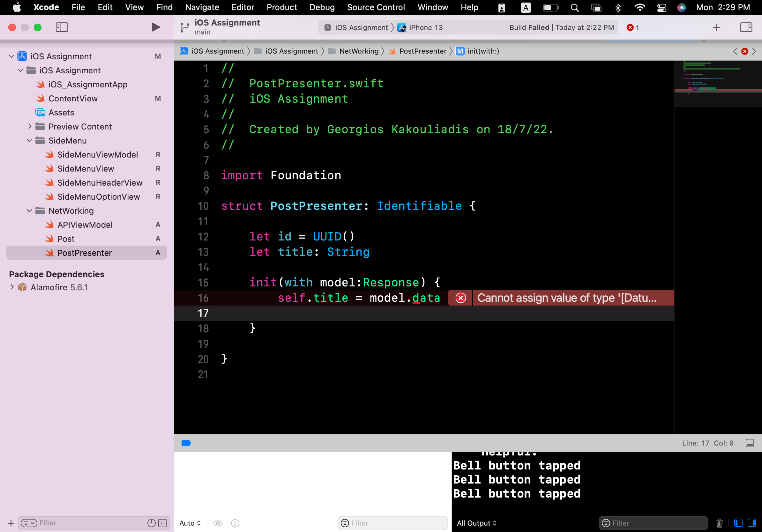Open init(with:) in the jump bar

[477, 51]
